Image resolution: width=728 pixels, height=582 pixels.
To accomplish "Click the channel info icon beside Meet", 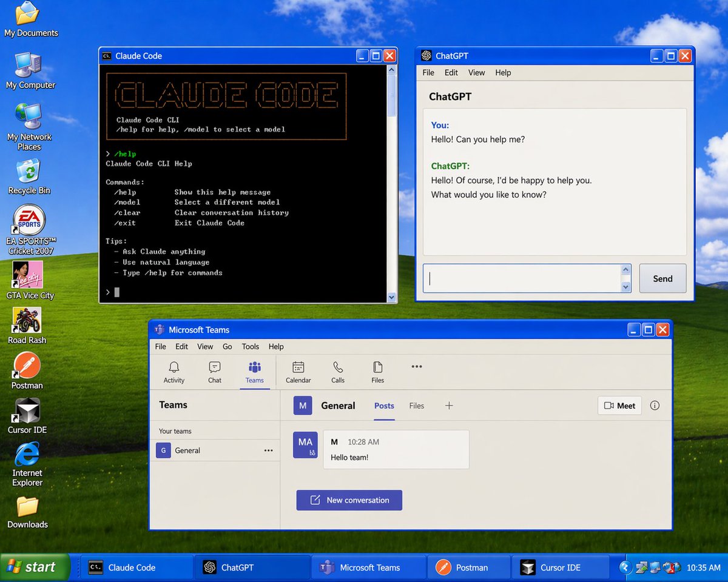I will click(x=655, y=406).
